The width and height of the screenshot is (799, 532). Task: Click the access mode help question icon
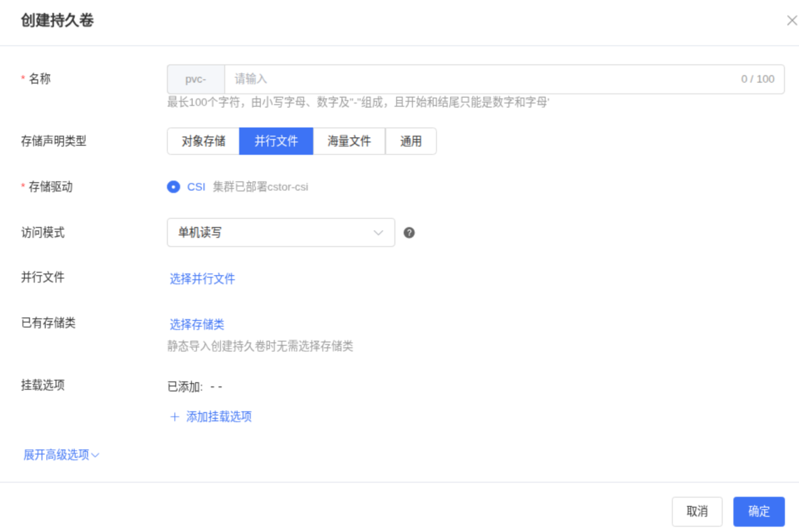tap(409, 233)
